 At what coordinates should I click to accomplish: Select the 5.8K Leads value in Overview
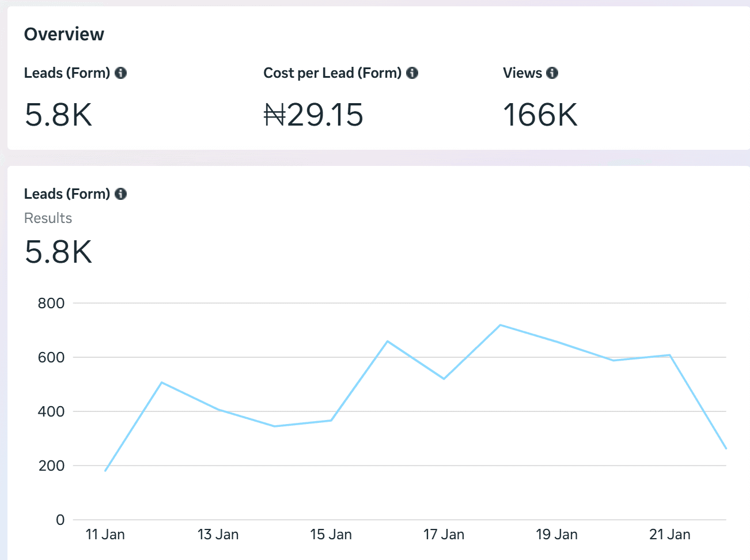pos(58,115)
